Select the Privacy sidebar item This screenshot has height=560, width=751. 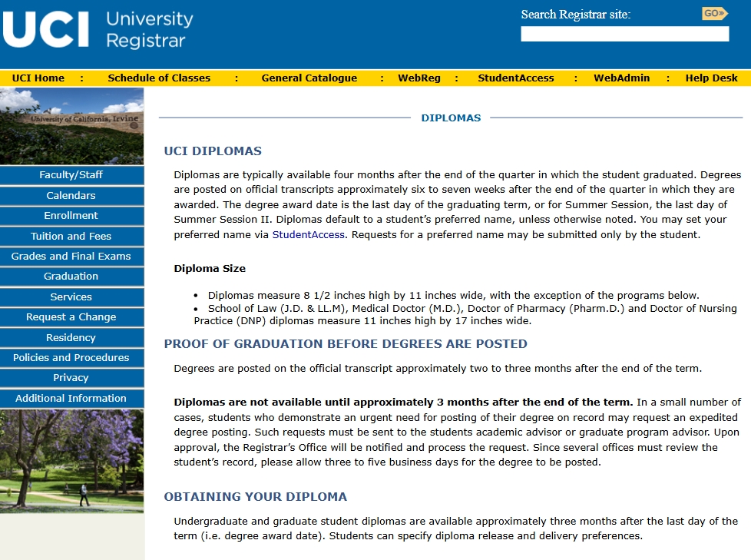tap(71, 378)
